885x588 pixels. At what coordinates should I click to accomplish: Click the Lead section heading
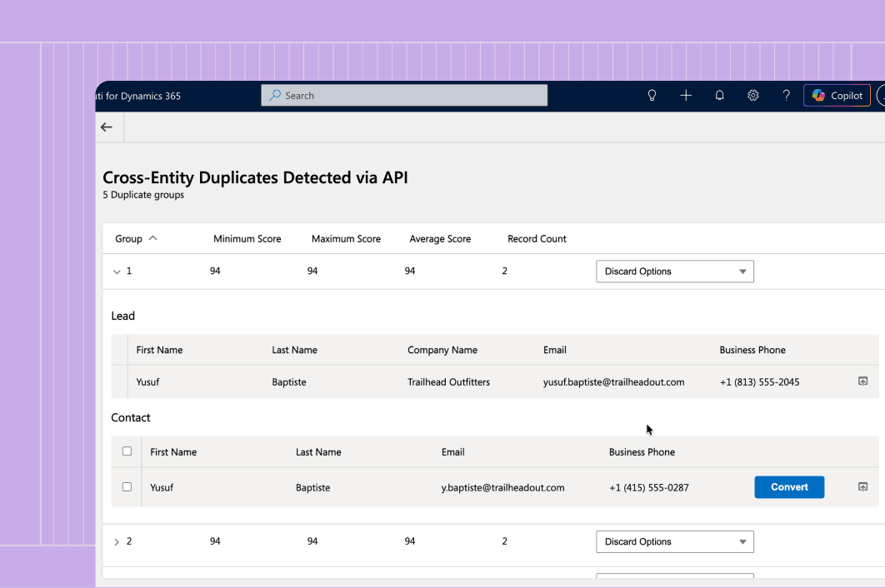[x=123, y=316]
